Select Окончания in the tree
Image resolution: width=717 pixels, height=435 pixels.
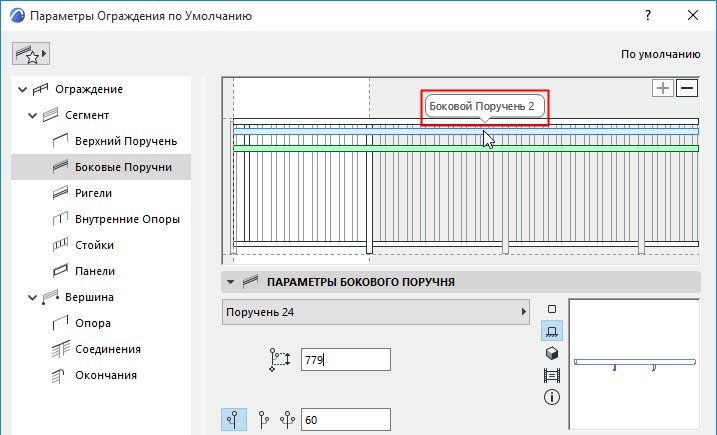106,375
